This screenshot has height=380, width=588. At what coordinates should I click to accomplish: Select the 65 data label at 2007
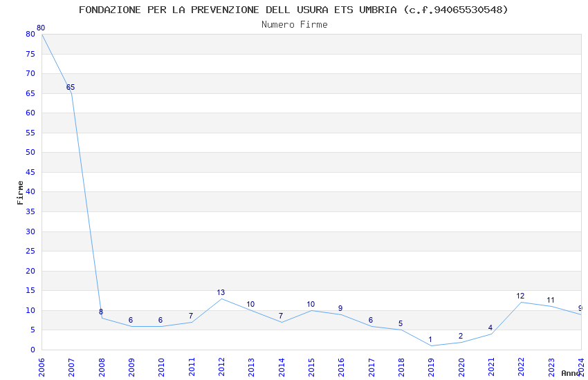tap(71, 87)
